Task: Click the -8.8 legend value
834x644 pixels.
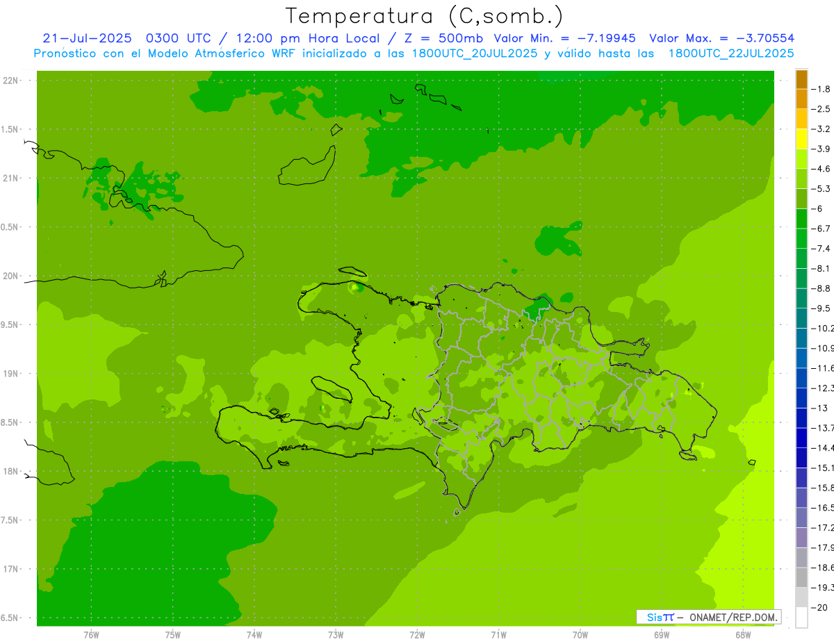Action: (x=821, y=288)
